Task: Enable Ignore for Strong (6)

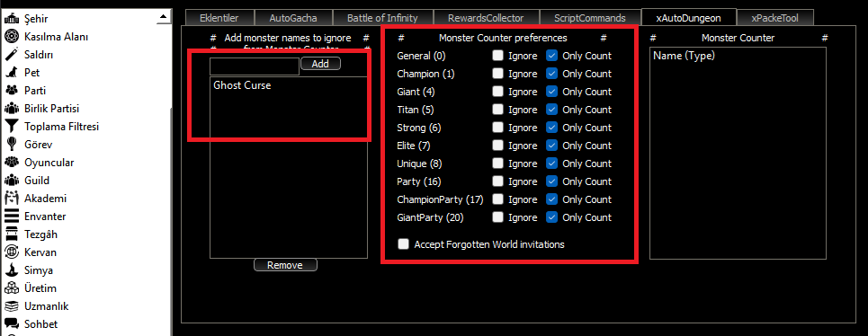Action: tap(498, 128)
